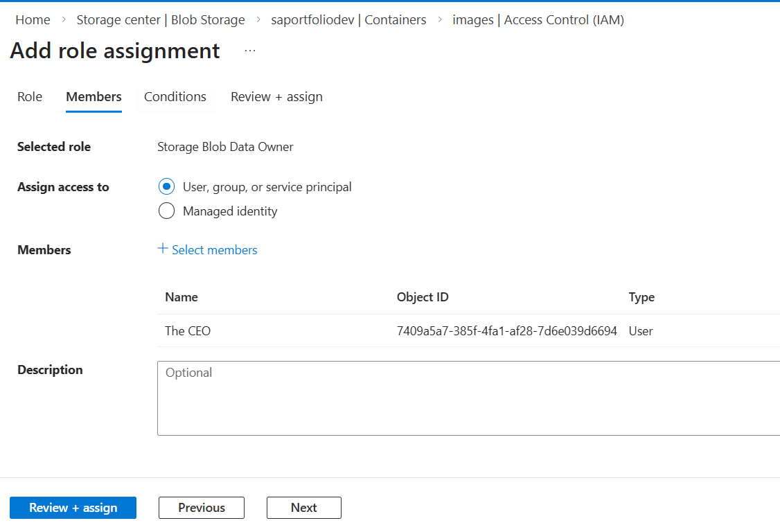The width and height of the screenshot is (780, 532).
Task: Open images | Access Control (IAM) breadcrumb
Action: [538, 20]
